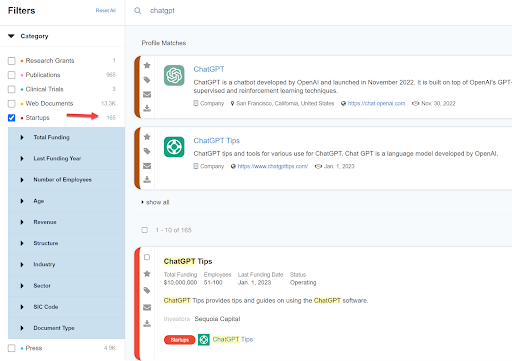
Task: Click the search magnifier icon
Action: click(x=138, y=11)
